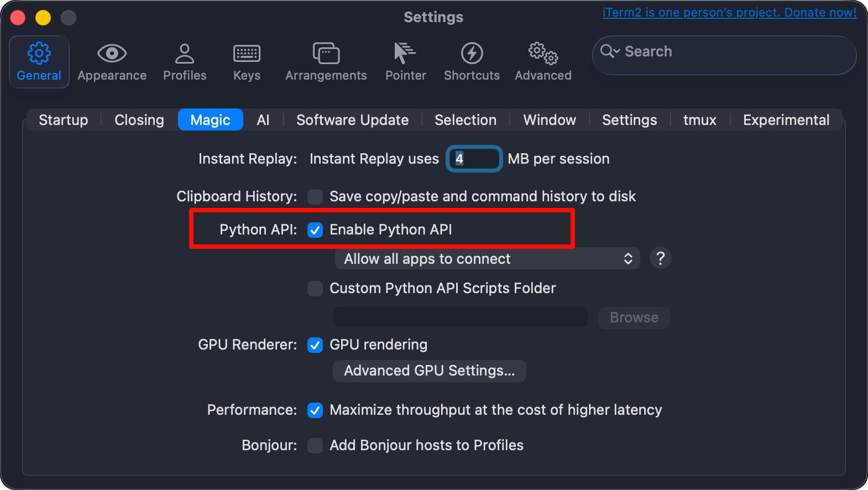
Task: Switch to the Experimental tab
Action: point(786,120)
